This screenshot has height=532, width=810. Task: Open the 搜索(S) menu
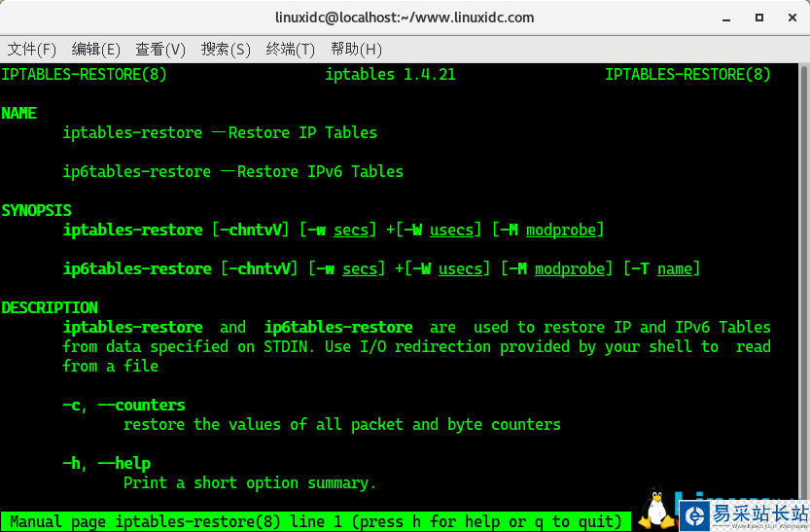pyautogui.click(x=226, y=49)
